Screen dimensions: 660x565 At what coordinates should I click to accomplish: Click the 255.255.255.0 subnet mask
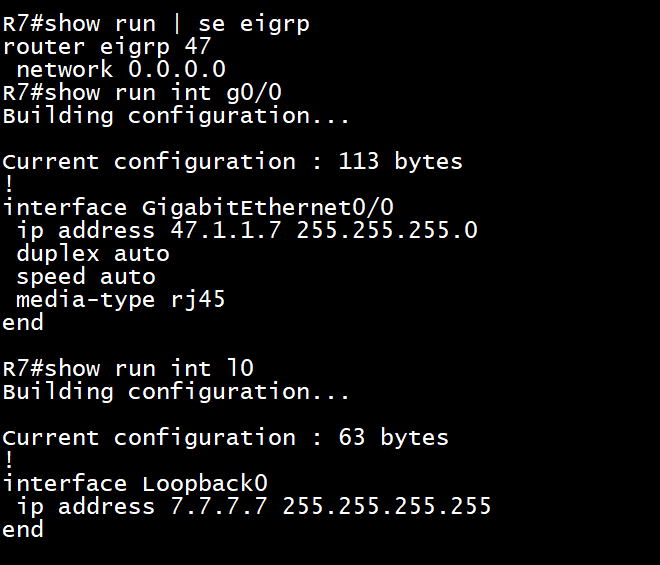pyautogui.click(x=387, y=231)
